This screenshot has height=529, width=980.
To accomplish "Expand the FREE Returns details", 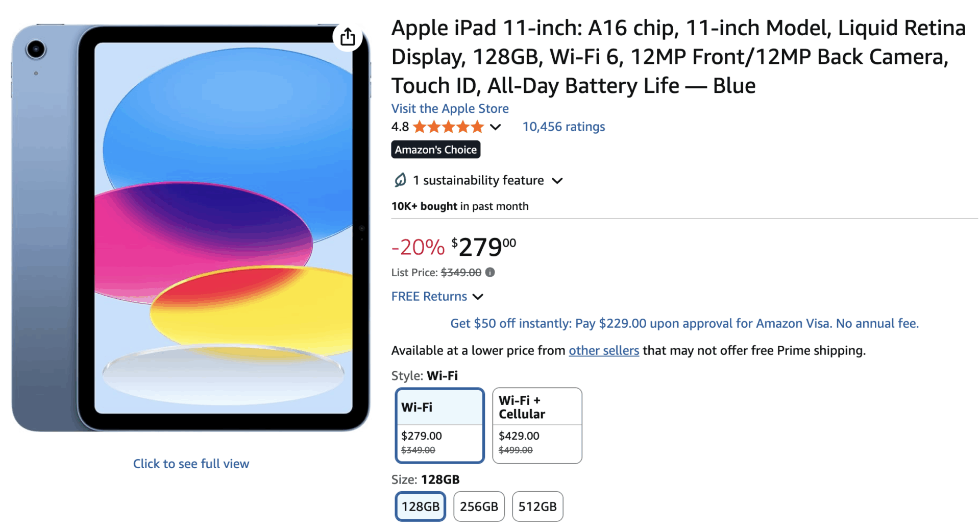I will pos(478,297).
